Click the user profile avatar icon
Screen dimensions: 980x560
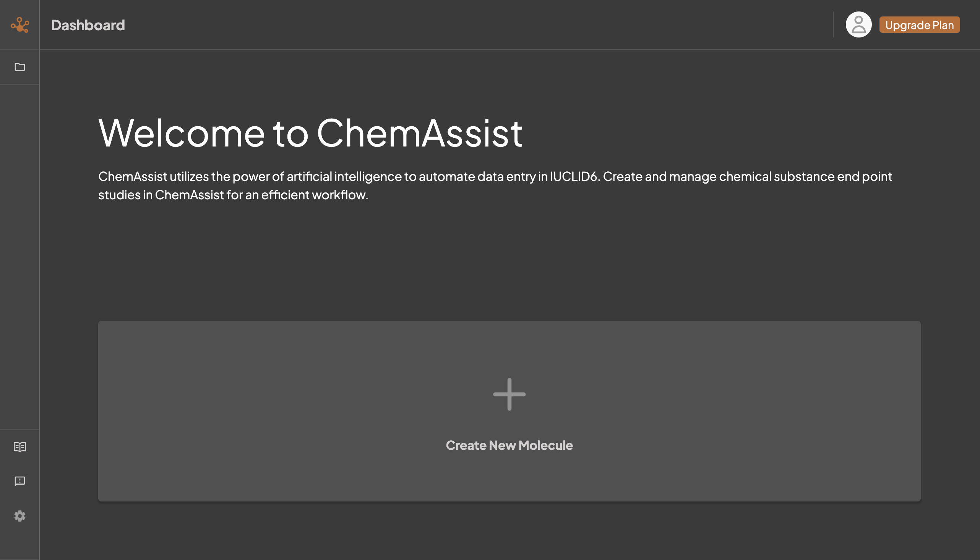tap(859, 24)
